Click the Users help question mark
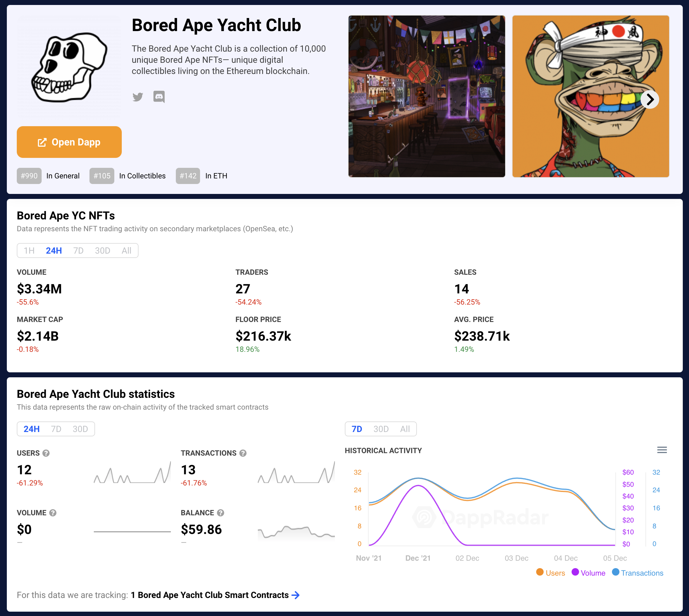The image size is (689, 616). [x=46, y=453]
